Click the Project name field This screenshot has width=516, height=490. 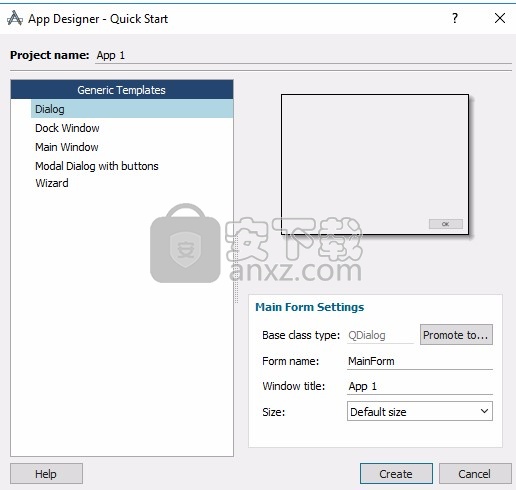tap(303, 55)
